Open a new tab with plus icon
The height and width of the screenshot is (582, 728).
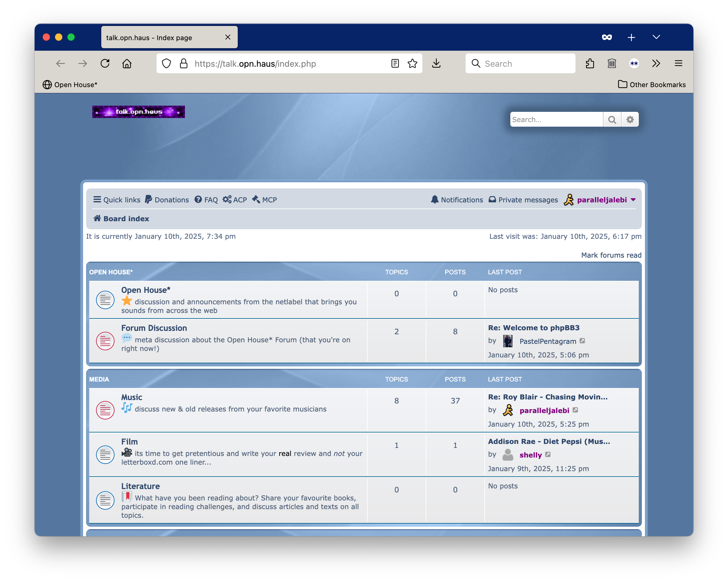tap(631, 37)
